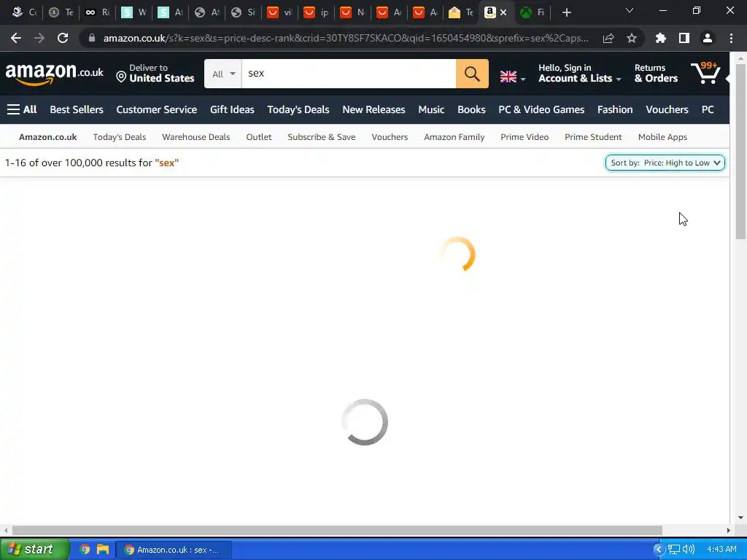Click the tab search chevron
The image size is (747, 560).
[630, 10]
